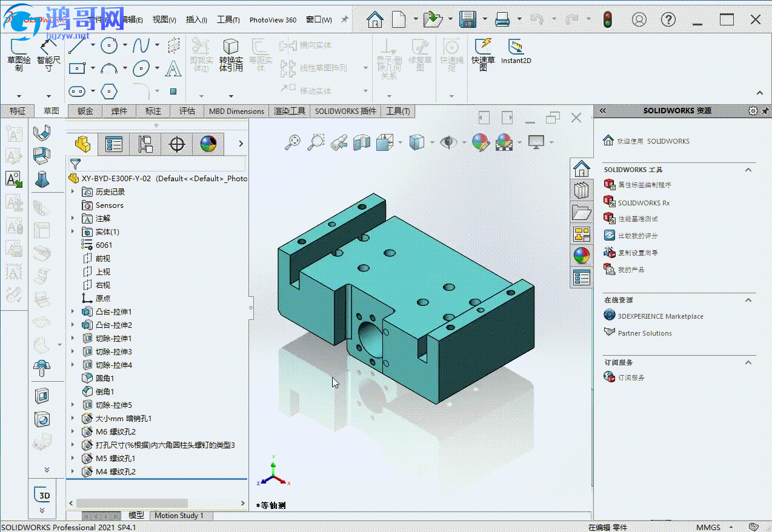
Task: Toggle 快速草图 rapid sketch
Action: point(484,55)
